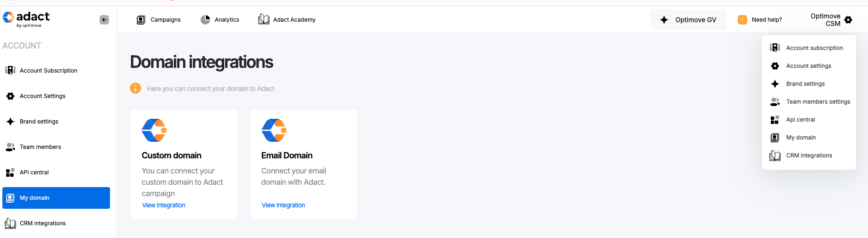868x238 pixels.
Task: Click View integration under Custom domain
Action: point(164,205)
